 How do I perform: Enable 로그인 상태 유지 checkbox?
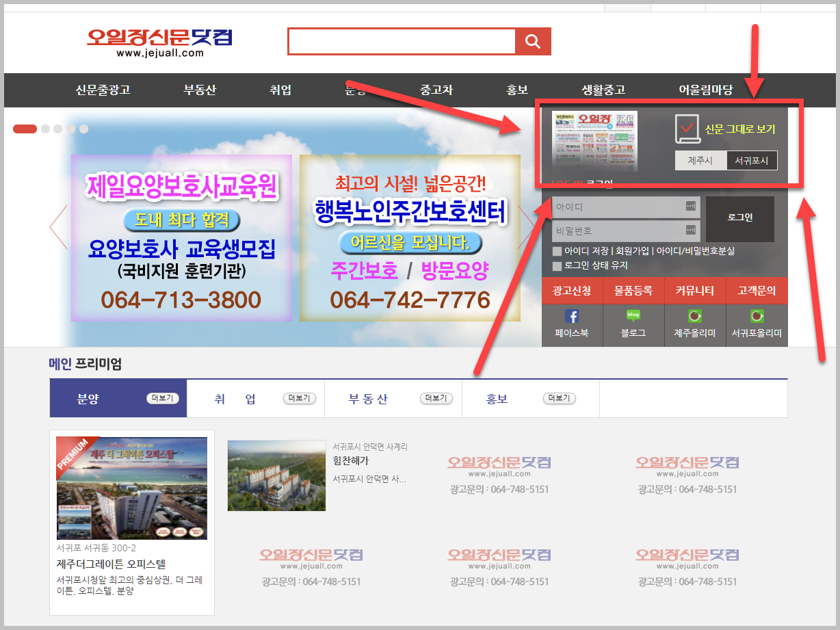pos(557,265)
